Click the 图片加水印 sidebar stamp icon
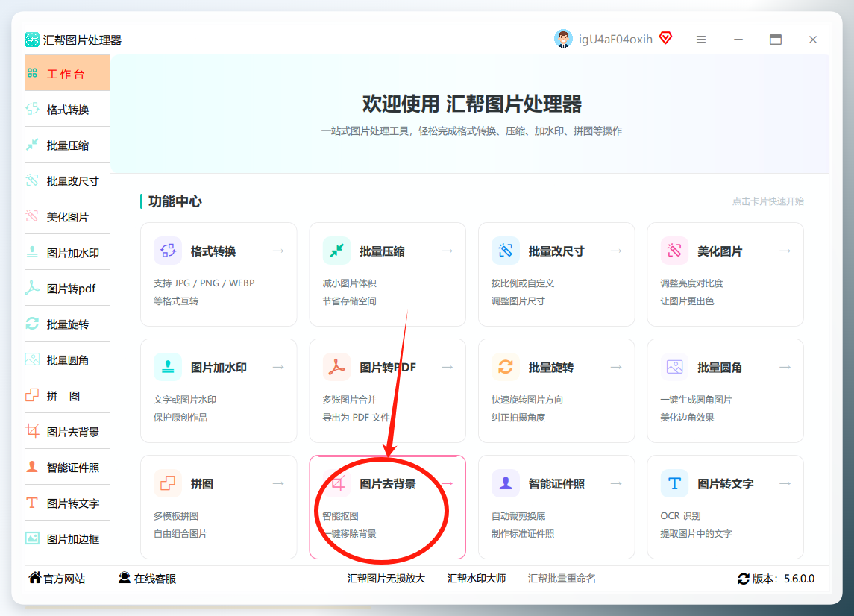 (32, 252)
